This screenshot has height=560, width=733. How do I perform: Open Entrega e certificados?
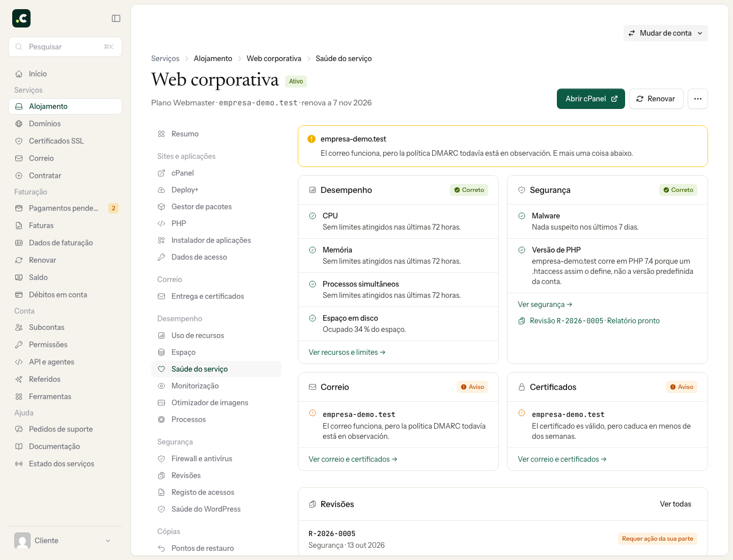216,296
